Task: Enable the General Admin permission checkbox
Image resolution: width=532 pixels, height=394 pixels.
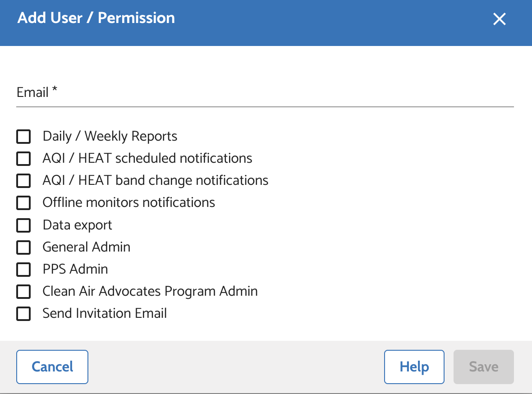Action: [23, 247]
